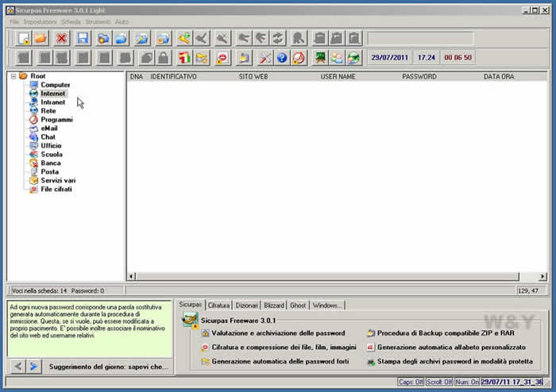The width and height of the screenshot is (556, 392).
Task: Click the red X delete icon in toolbar
Action: coord(62,38)
